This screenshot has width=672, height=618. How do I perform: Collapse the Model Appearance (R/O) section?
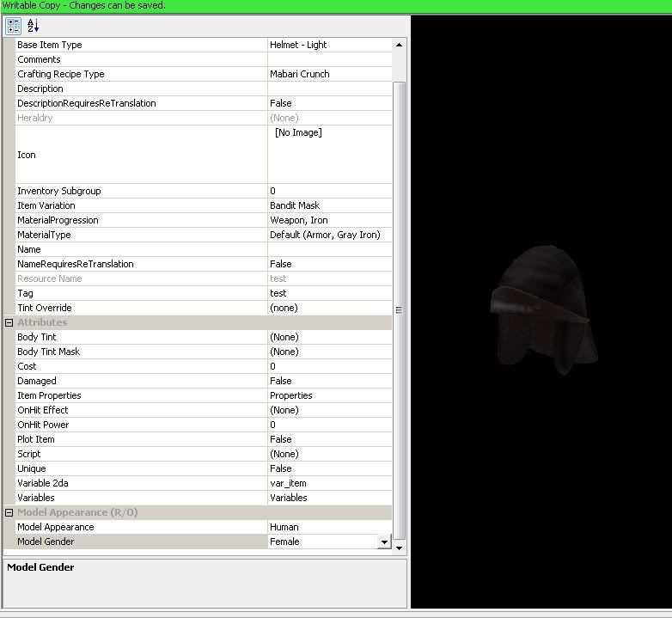click(9, 512)
